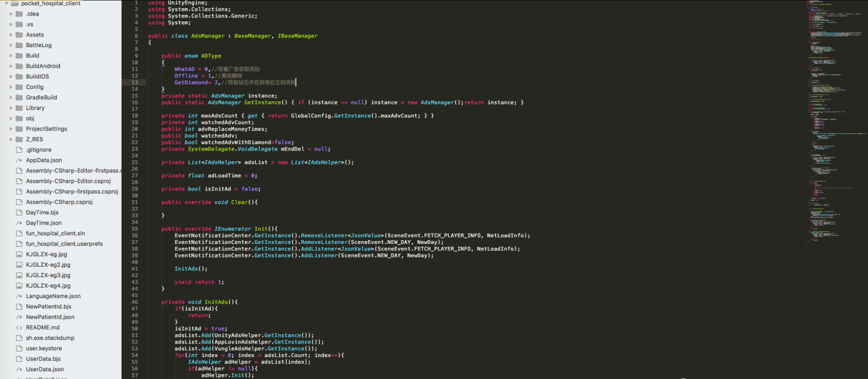The image size is (868, 379).
Task: Expand the BuildAndroid folder arrow
Action: click(11, 66)
